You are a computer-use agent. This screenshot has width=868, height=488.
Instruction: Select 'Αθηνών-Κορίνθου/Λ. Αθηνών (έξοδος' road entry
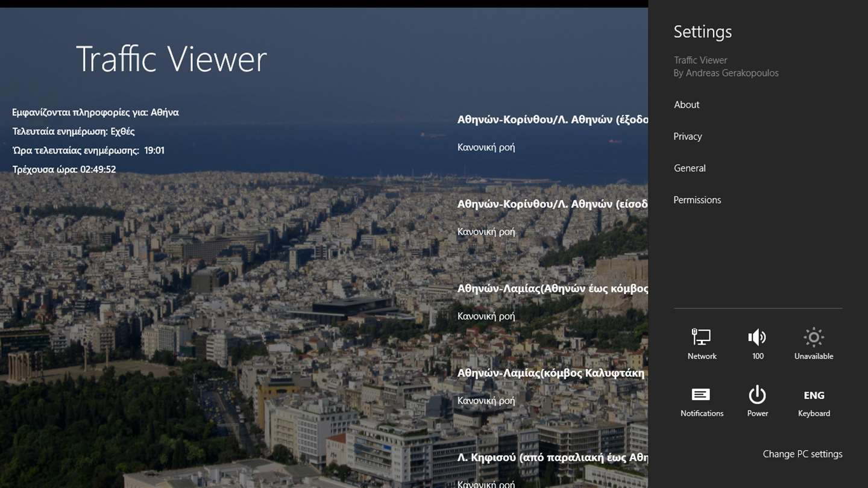tap(553, 120)
